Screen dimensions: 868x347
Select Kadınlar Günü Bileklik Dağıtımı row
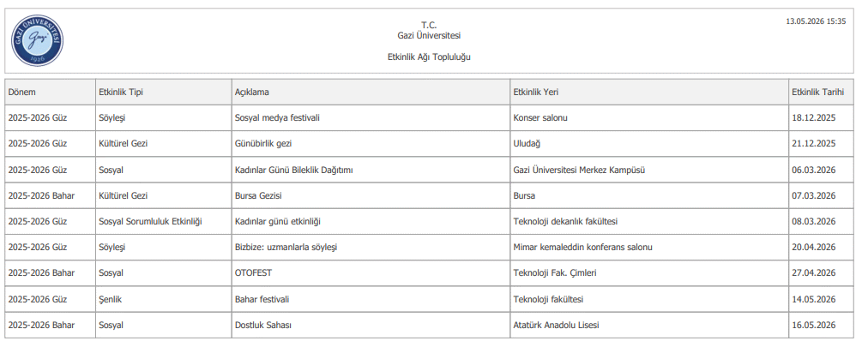tap(429, 170)
